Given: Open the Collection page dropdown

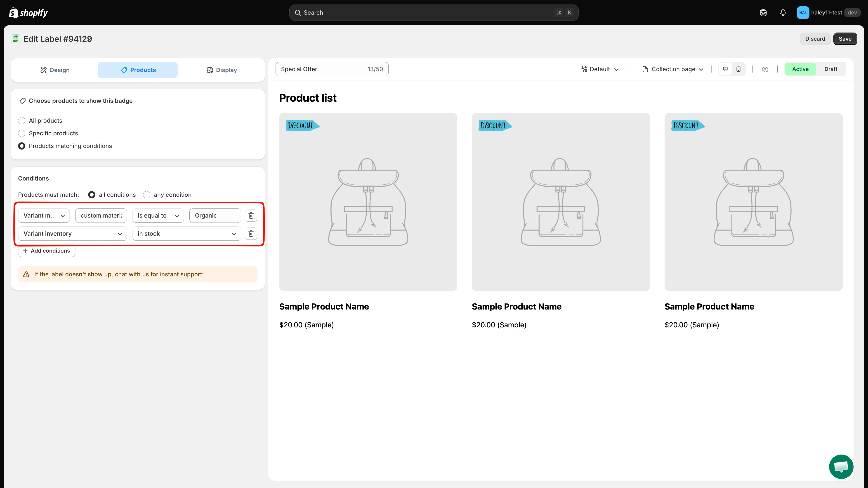Looking at the screenshot, I should [673, 69].
